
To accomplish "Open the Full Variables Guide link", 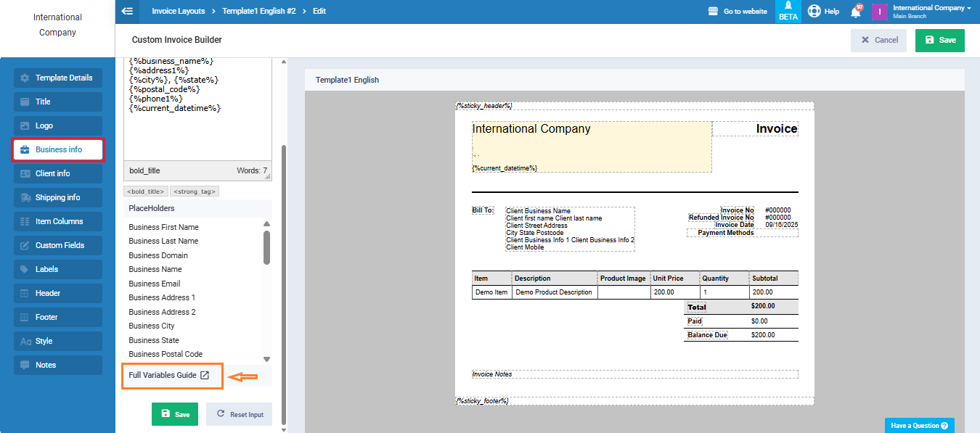I will pyautogui.click(x=169, y=375).
